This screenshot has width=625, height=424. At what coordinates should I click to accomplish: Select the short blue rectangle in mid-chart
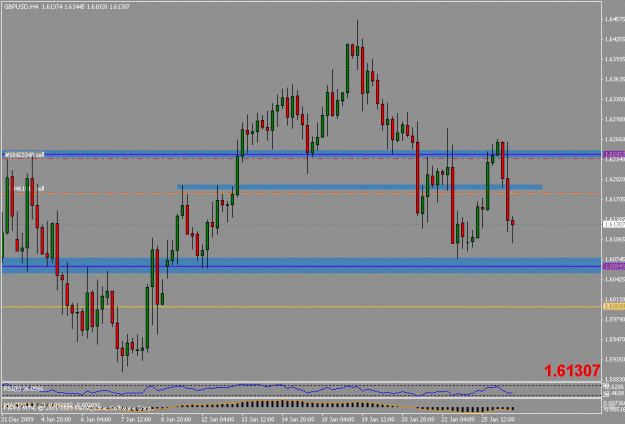click(x=360, y=187)
